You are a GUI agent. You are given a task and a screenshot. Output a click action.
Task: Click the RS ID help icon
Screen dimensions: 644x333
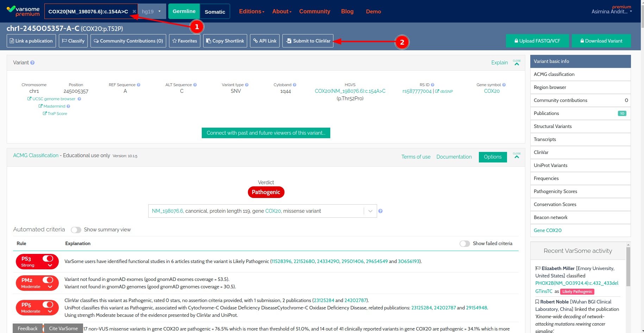click(x=433, y=85)
